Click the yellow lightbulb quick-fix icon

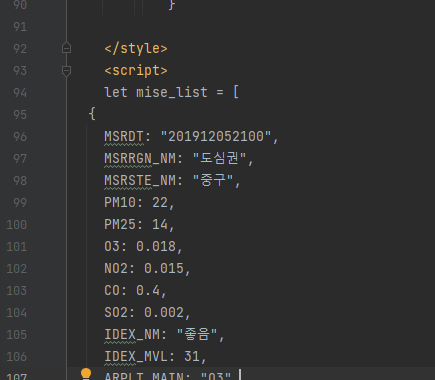(x=86, y=374)
